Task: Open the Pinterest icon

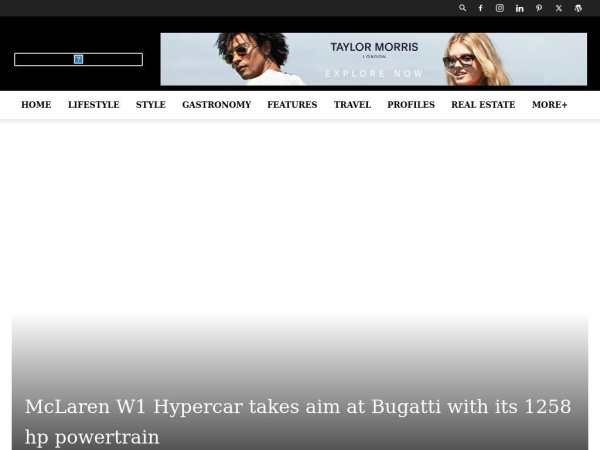Action: point(539,8)
